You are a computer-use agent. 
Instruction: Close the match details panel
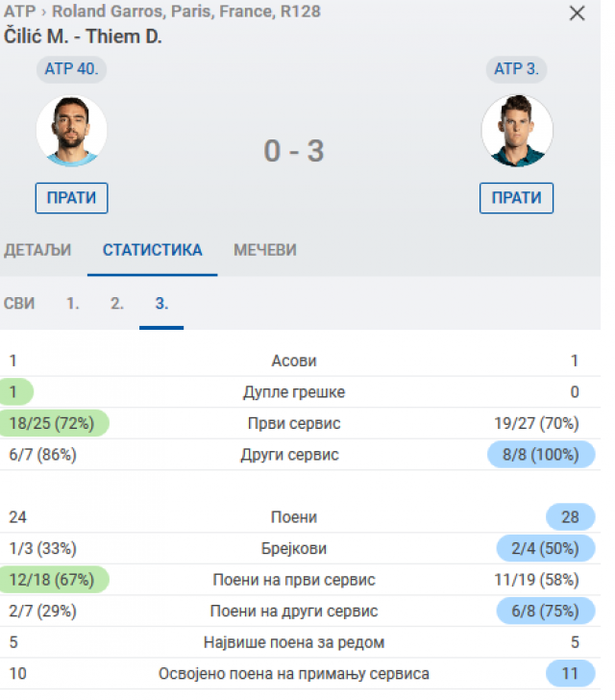578,13
